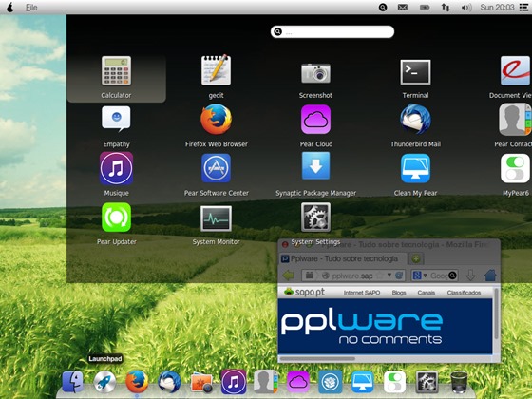
Task: Click the Firefox vertical scrollbar
Action: (496, 313)
